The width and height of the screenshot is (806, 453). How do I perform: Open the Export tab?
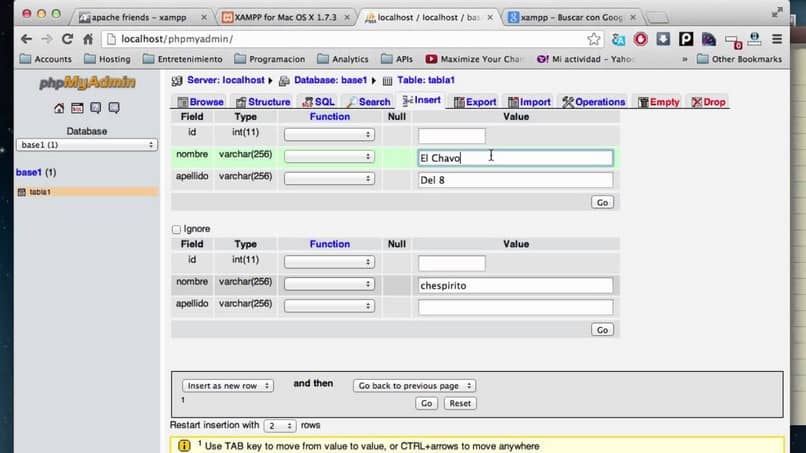tap(475, 102)
